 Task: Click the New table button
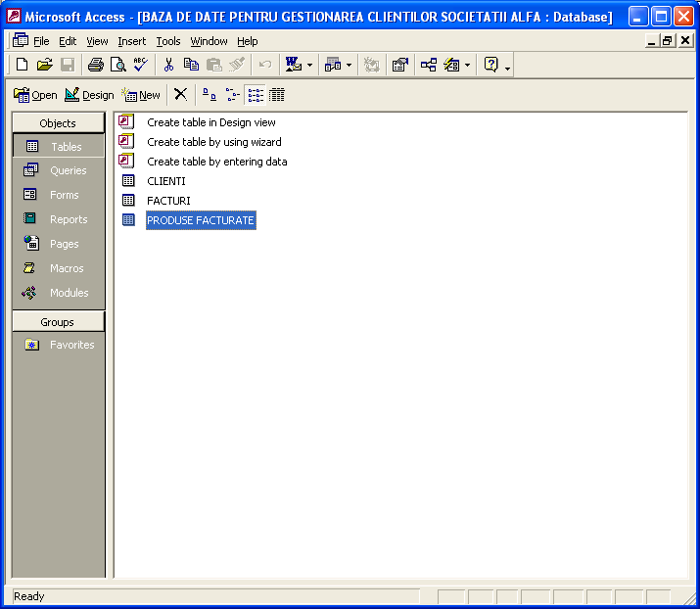[141, 95]
